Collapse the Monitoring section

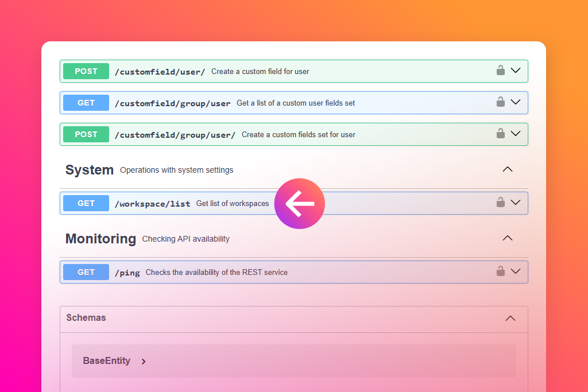click(x=508, y=238)
